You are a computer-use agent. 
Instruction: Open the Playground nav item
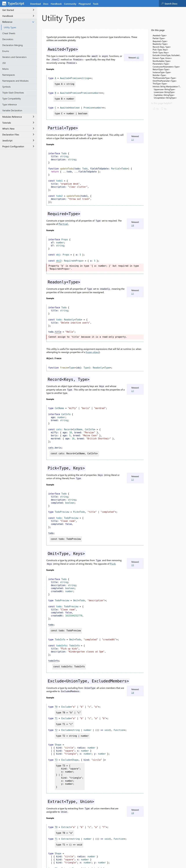pyautogui.click(x=84, y=4)
